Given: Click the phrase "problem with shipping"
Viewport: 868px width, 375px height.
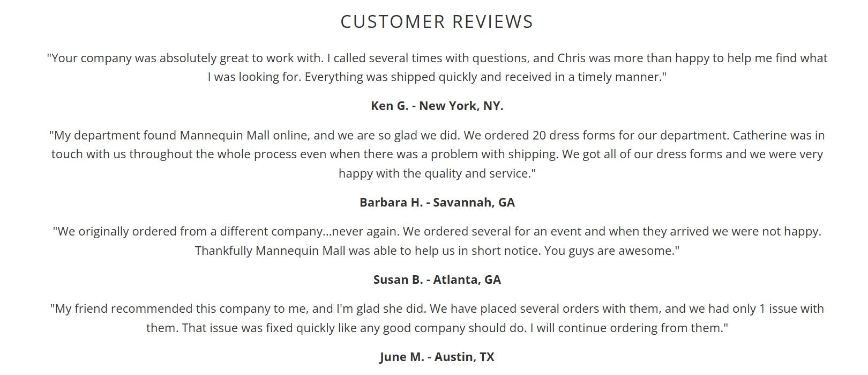Looking at the screenshot, I should [x=494, y=154].
